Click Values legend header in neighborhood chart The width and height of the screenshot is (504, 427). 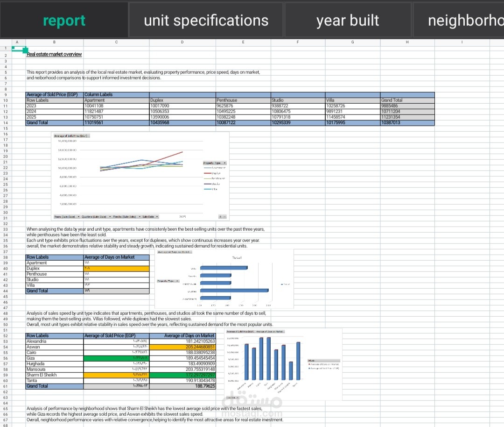[x=323, y=361]
